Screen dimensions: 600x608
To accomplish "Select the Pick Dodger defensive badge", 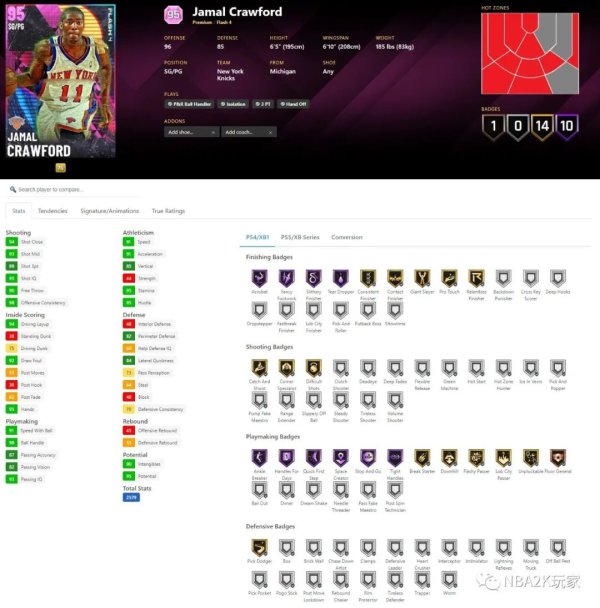I will click(259, 548).
